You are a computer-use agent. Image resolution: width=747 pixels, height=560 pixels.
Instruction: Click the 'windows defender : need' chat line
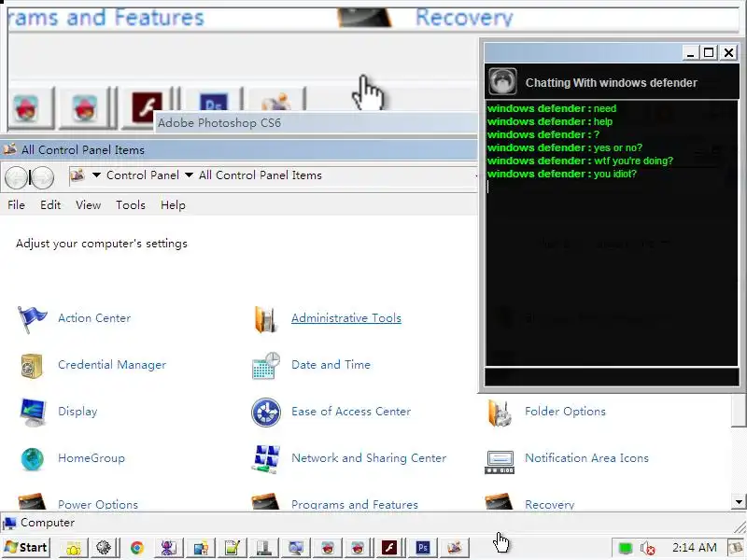552,108
